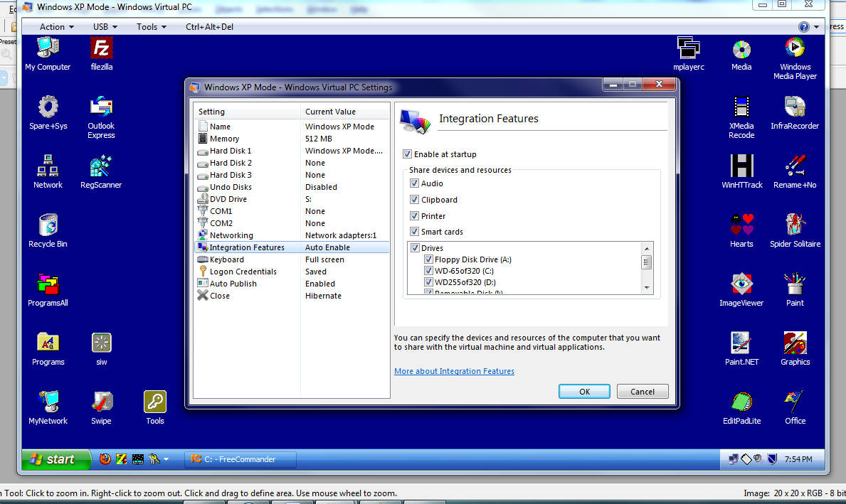The height and width of the screenshot is (504, 846).
Task: Launch EditPadLite from the desktop
Action: click(741, 407)
